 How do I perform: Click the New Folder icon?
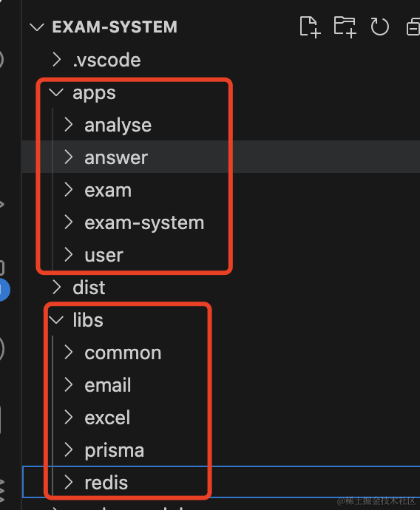pyautogui.click(x=345, y=27)
